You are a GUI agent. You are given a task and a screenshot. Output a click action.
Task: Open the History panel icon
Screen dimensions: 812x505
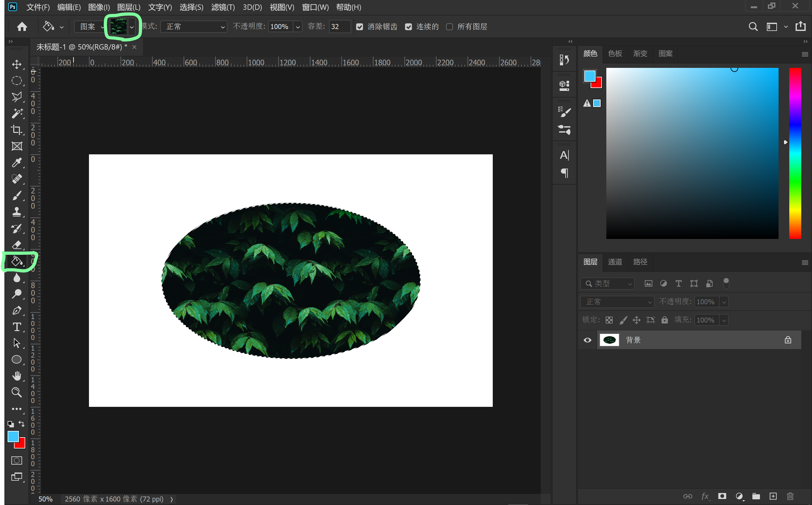pyautogui.click(x=564, y=60)
